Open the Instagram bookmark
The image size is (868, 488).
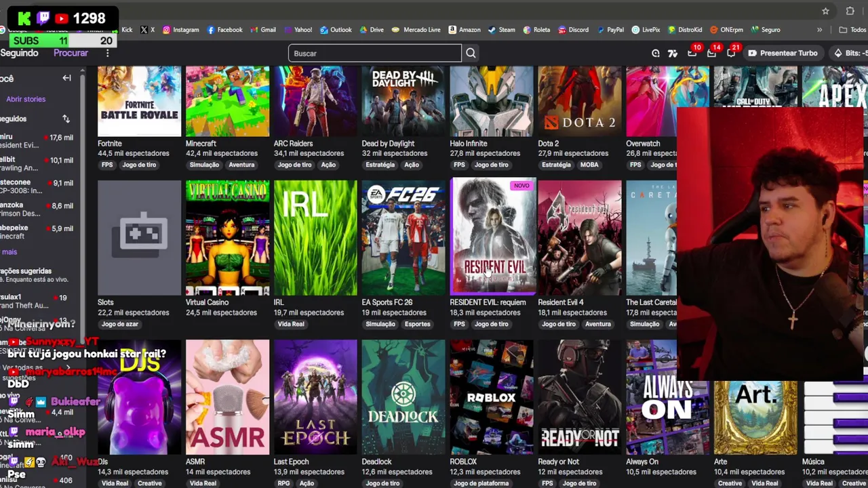click(x=180, y=30)
